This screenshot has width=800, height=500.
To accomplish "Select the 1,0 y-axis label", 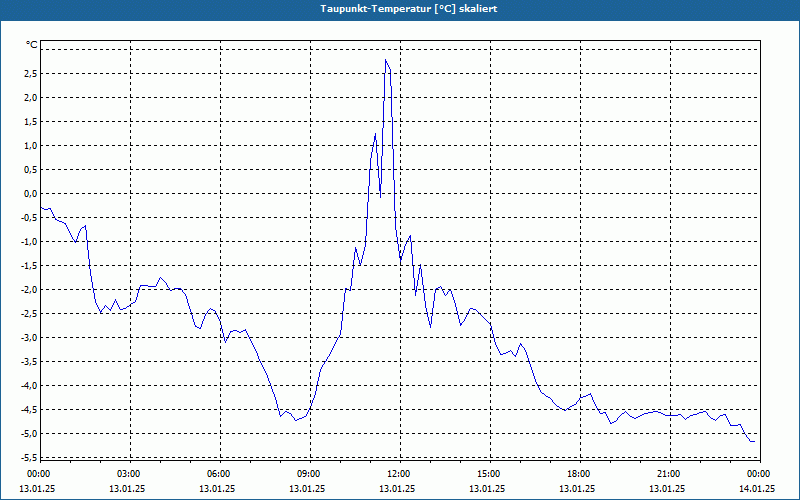I will click(x=31, y=145).
